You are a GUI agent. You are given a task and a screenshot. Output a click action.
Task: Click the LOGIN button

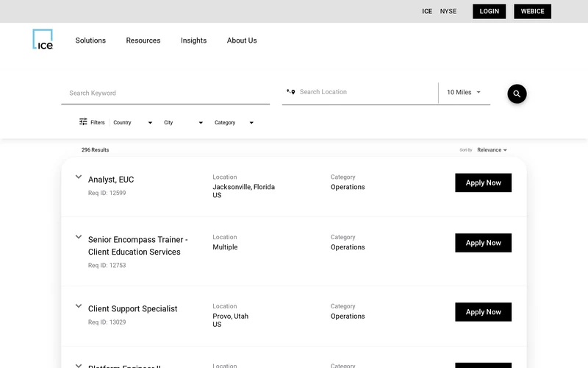coord(489,11)
